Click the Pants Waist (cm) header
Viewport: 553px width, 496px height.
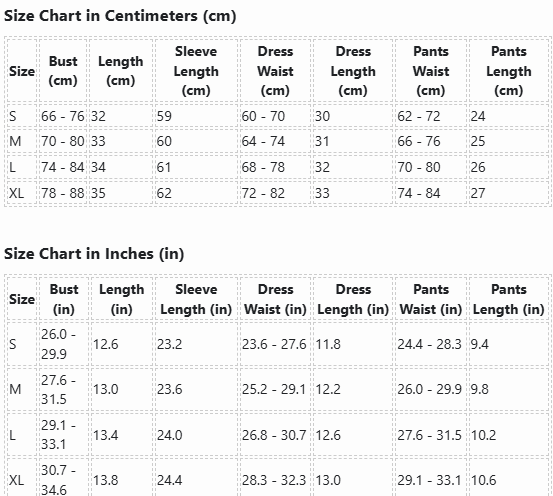pyautogui.click(x=431, y=71)
